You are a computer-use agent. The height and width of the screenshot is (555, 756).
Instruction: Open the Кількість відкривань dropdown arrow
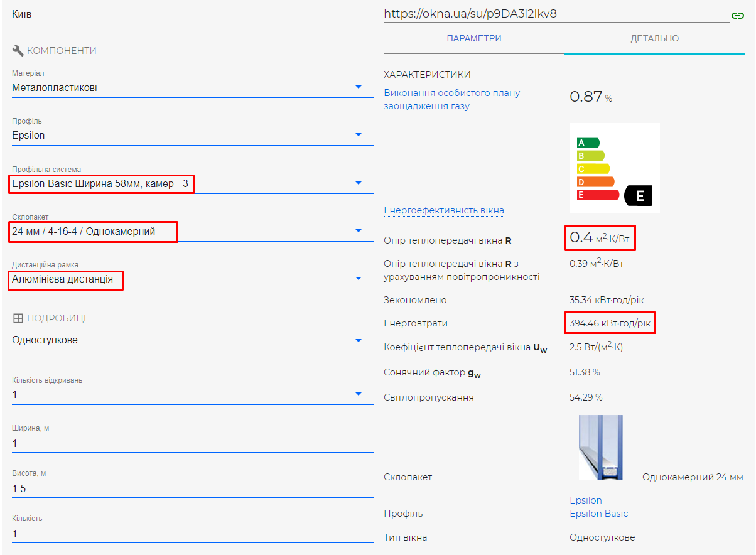359,394
